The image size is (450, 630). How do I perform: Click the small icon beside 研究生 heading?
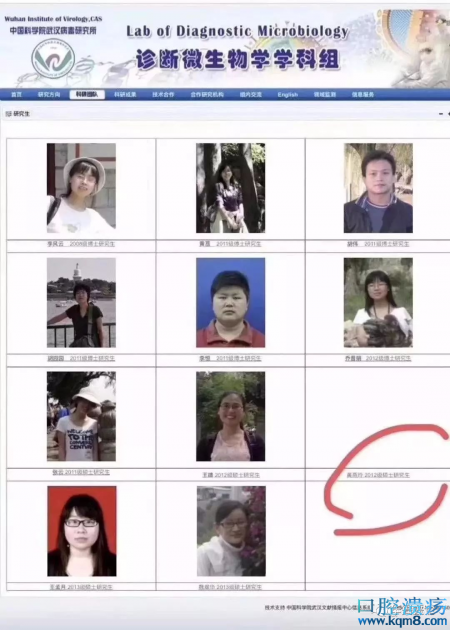click(x=8, y=114)
